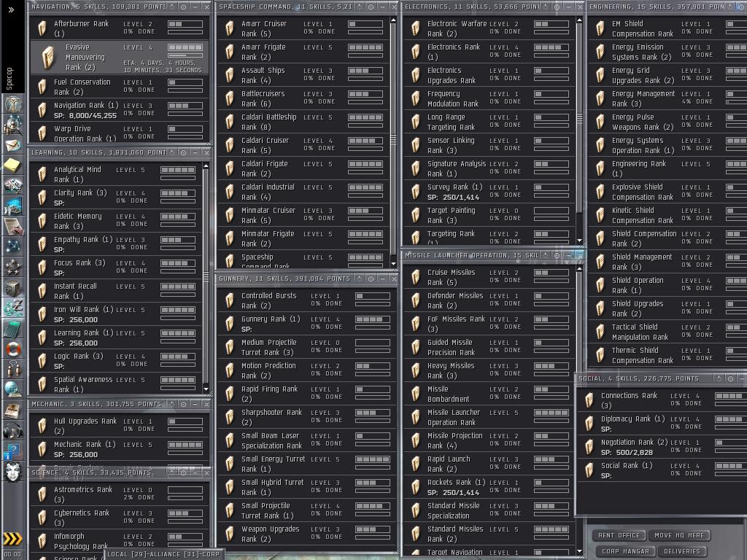Open the yellow notepad icon in sidebar
747x560 pixels.
(13, 166)
